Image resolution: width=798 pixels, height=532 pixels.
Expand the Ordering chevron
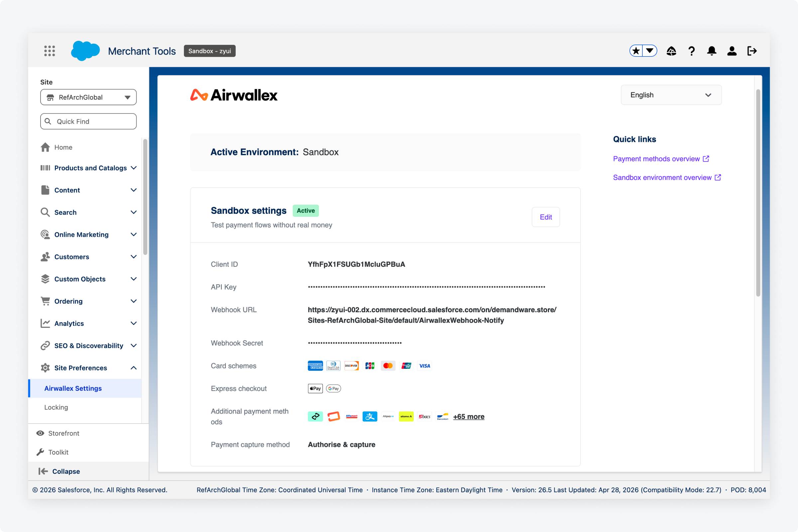134,301
